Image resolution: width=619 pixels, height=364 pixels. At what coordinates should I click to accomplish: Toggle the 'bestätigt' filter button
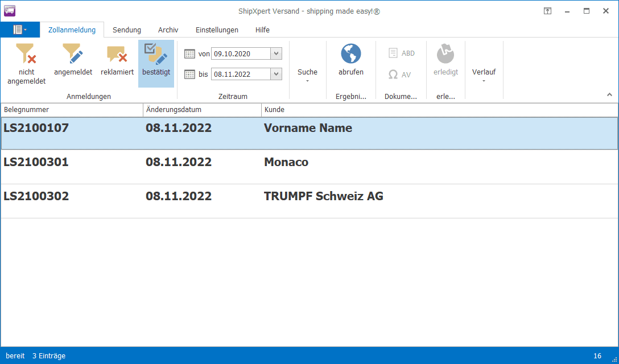(156, 54)
